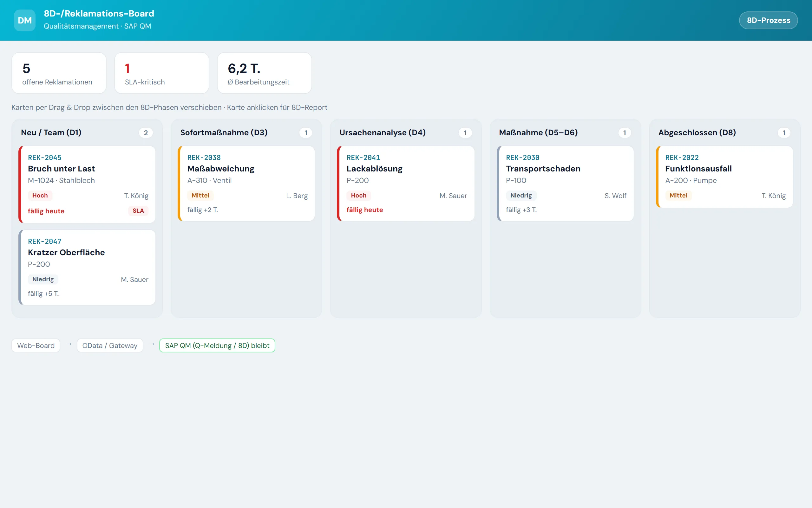
Task: Click the Hoch badge on REK-2041
Action: (x=359, y=195)
